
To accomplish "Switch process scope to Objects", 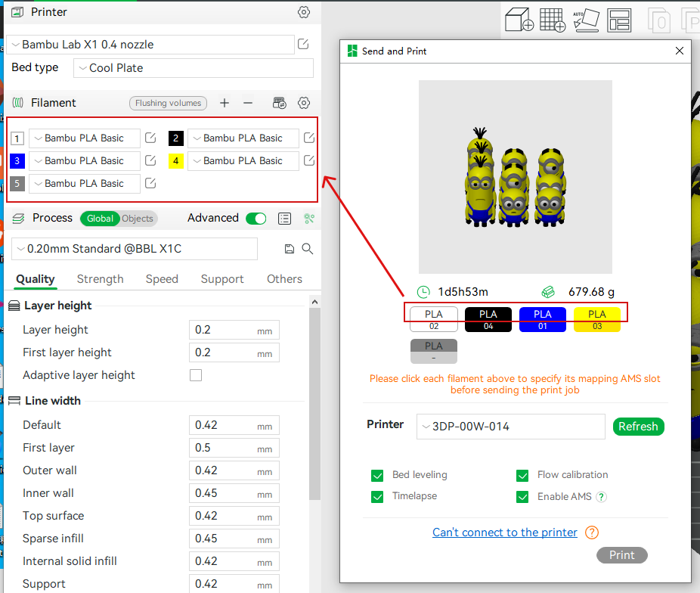I will [x=138, y=219].
